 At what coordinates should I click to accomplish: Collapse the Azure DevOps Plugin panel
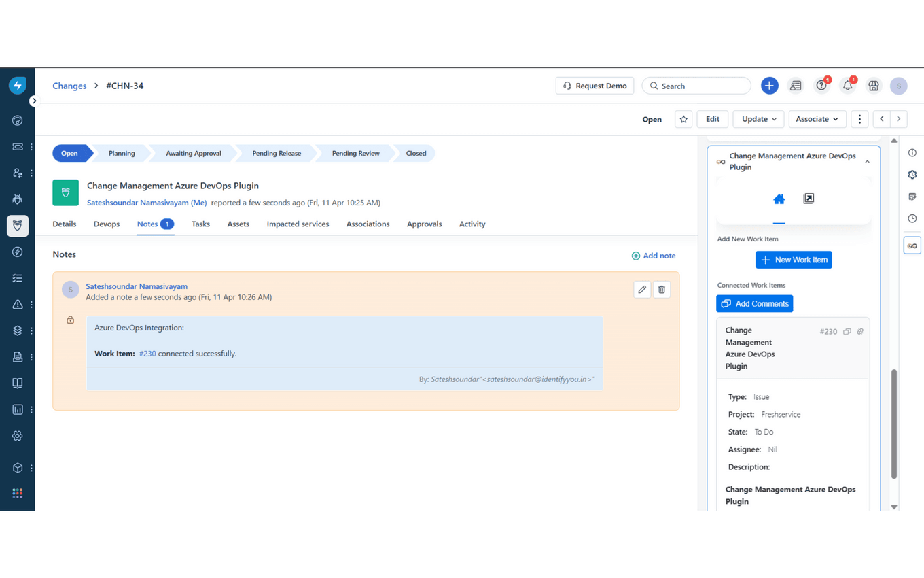click(867, 162)
